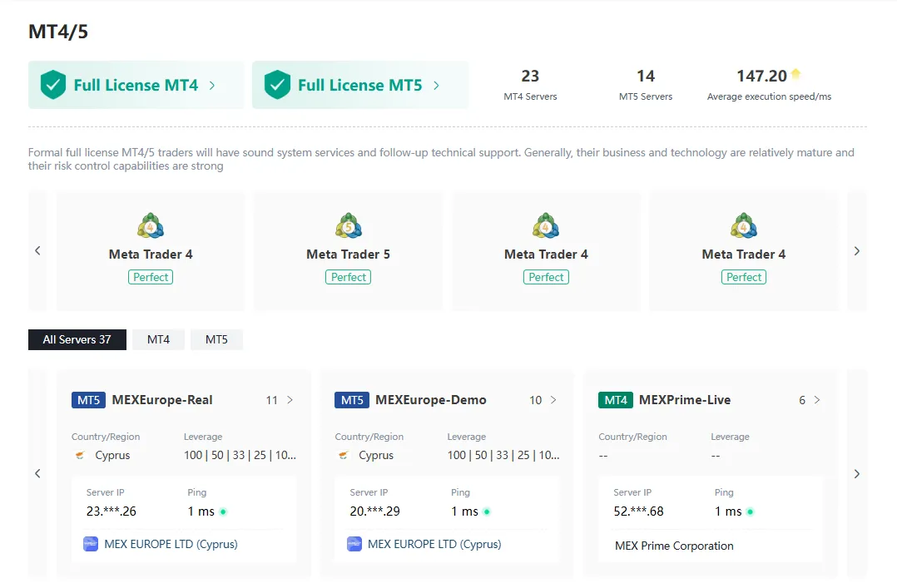Click the count 10 beside MEXEurope-Demo
The image size is (897, 588).
click(536, 400)
